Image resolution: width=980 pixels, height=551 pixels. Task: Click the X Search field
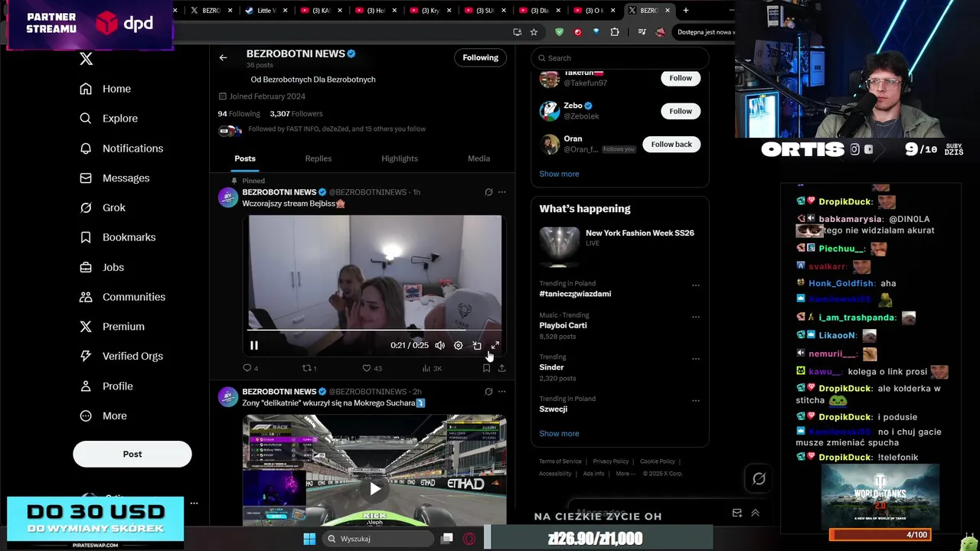coord(619,58)
